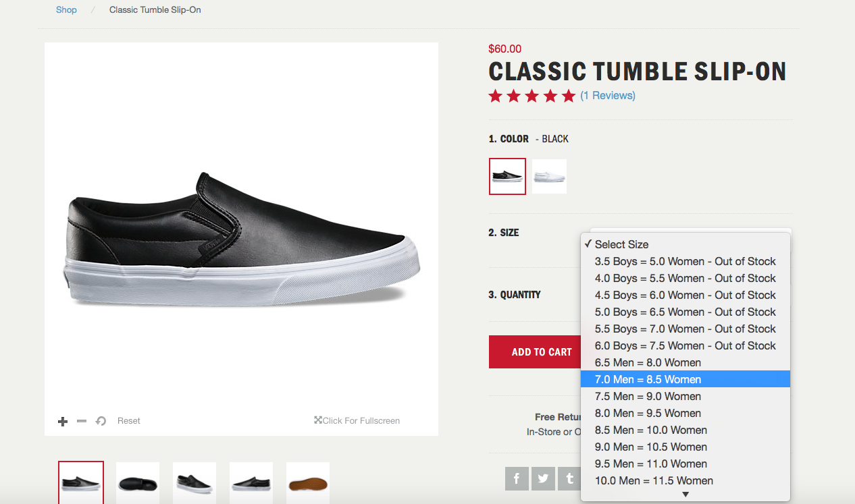The image size is (855, 504).
Task: Click the Add To Cart button
Action: point(542,352)
